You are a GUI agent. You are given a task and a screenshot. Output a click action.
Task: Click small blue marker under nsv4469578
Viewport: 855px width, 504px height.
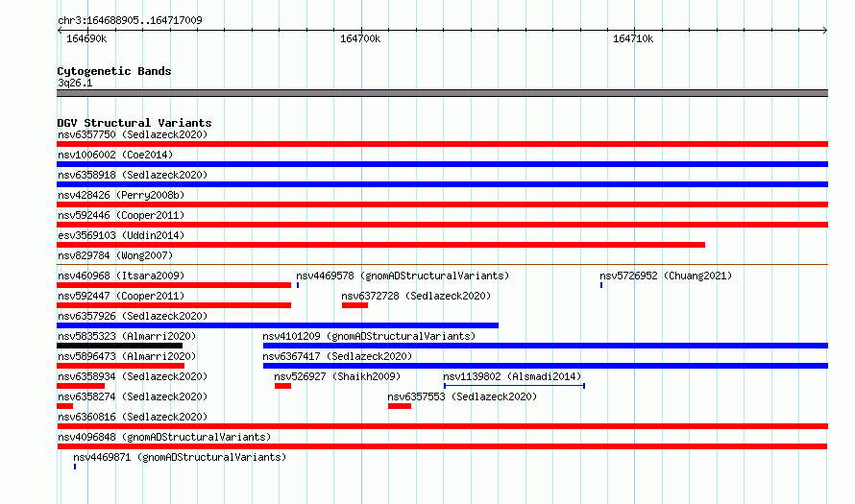point(298,285)
